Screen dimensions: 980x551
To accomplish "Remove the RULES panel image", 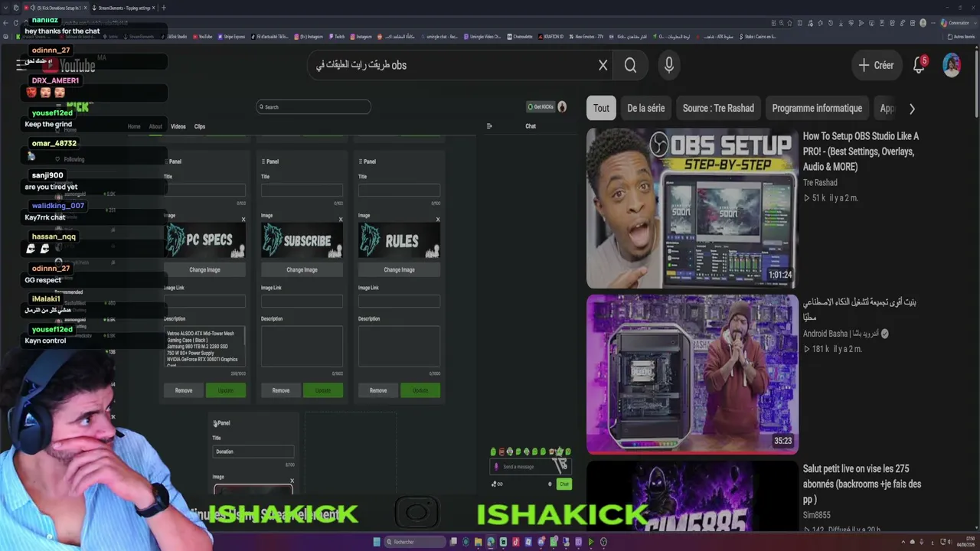I will coord(438,220).
